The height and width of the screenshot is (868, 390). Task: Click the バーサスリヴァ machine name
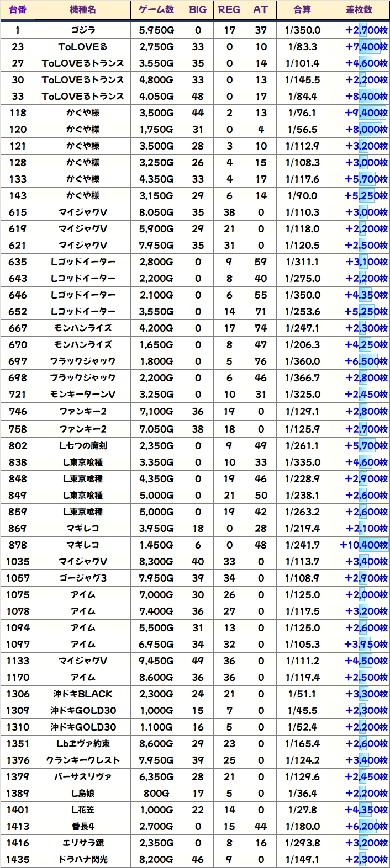coord(83,776)
